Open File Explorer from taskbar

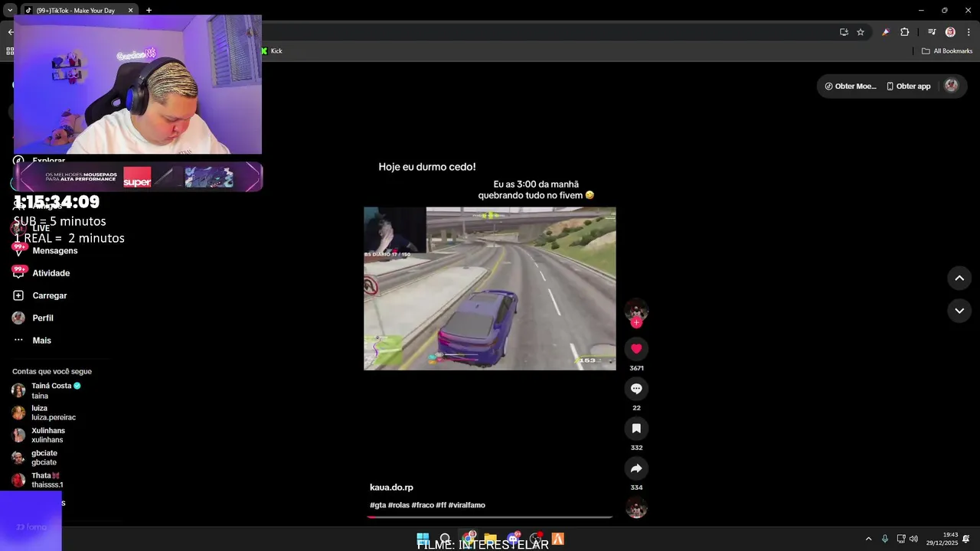pos(490,539)
